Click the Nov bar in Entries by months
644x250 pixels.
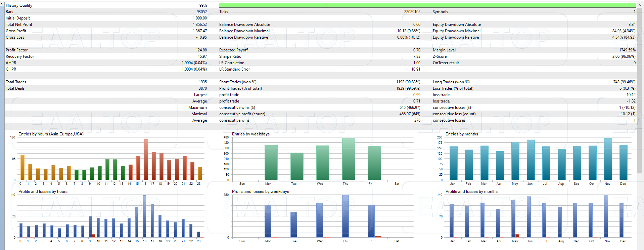[608, 159]
